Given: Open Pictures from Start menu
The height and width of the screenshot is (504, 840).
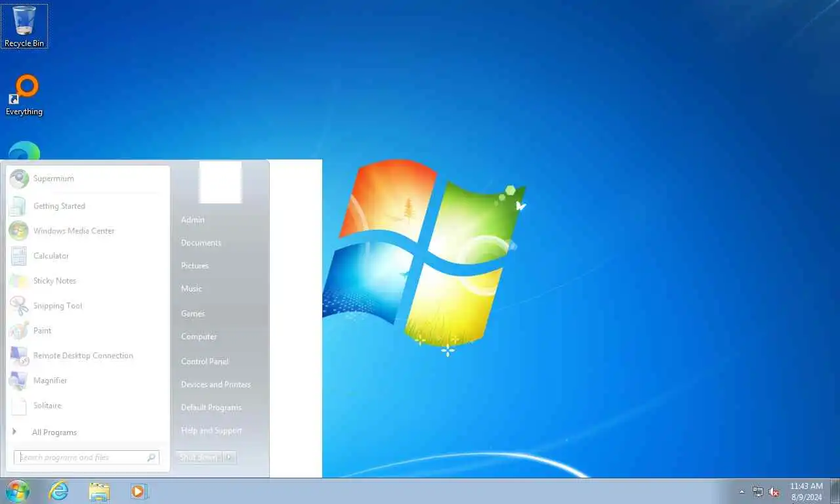Looking at the screenshot, I should tap(195, 266).
